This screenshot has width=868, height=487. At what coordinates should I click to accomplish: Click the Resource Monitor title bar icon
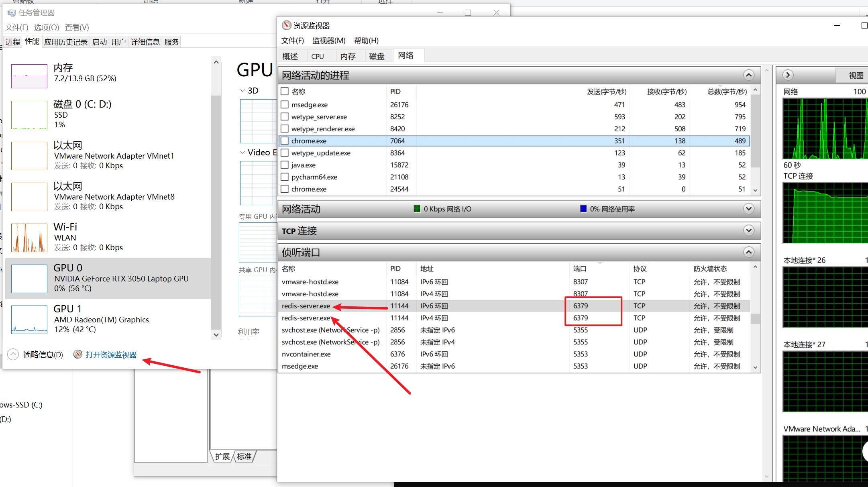click(x=286, y=25)
